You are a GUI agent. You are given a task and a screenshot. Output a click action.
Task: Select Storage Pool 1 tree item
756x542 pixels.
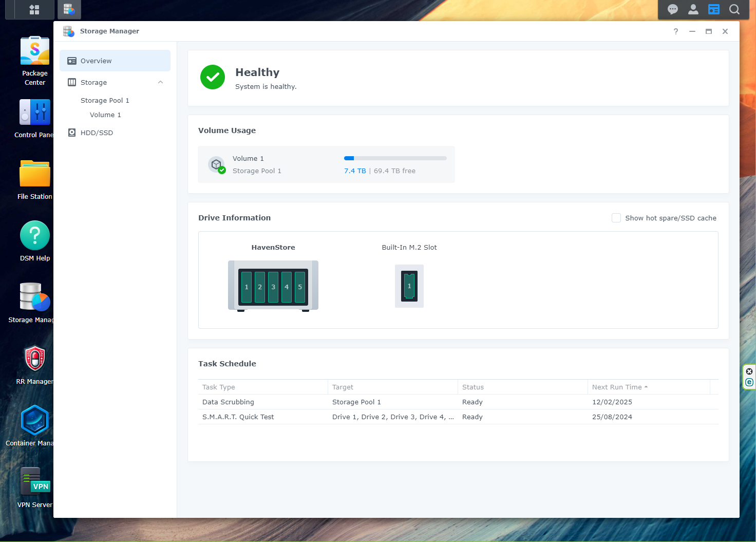coord(105,100)
